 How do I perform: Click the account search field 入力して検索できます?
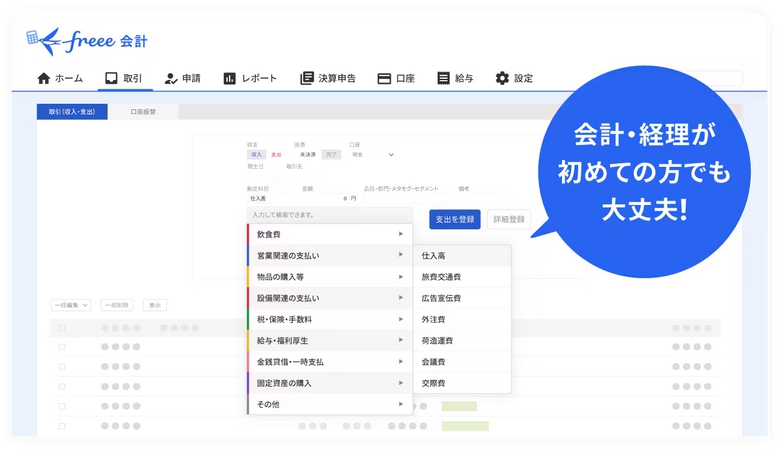click(329, 214)
